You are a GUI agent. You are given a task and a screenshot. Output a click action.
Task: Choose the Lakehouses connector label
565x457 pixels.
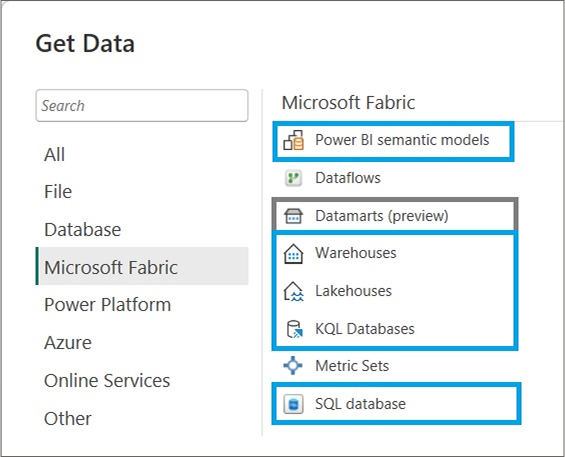[353, 291]
